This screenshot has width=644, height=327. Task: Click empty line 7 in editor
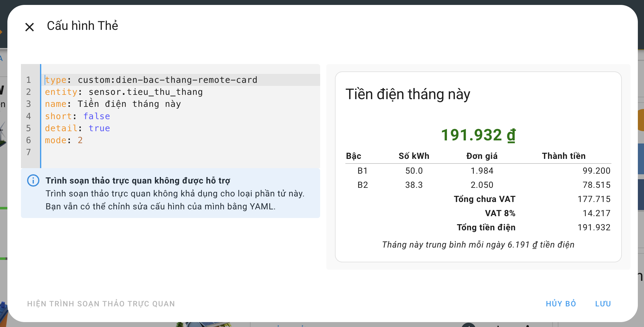click(x=180, y=152)
